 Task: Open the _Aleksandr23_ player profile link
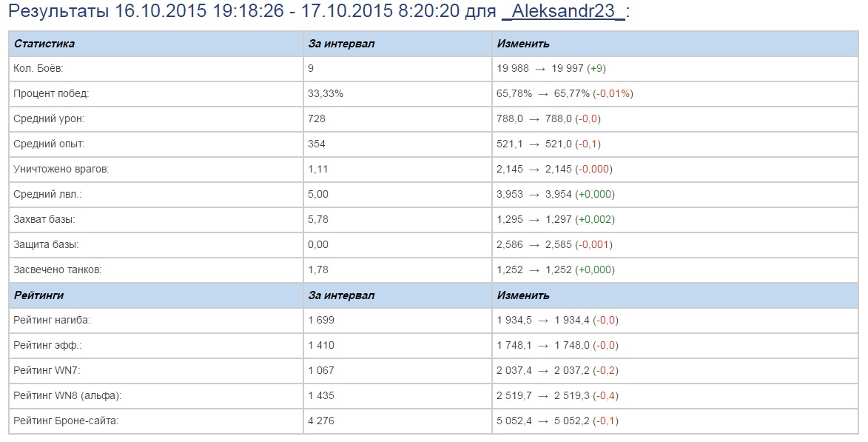tap(563, 13)
